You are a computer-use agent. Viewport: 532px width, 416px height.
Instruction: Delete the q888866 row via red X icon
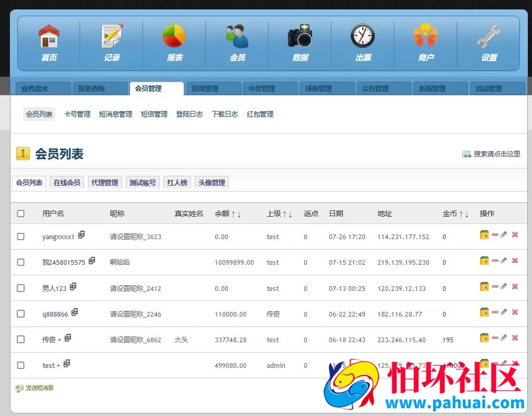515,312
